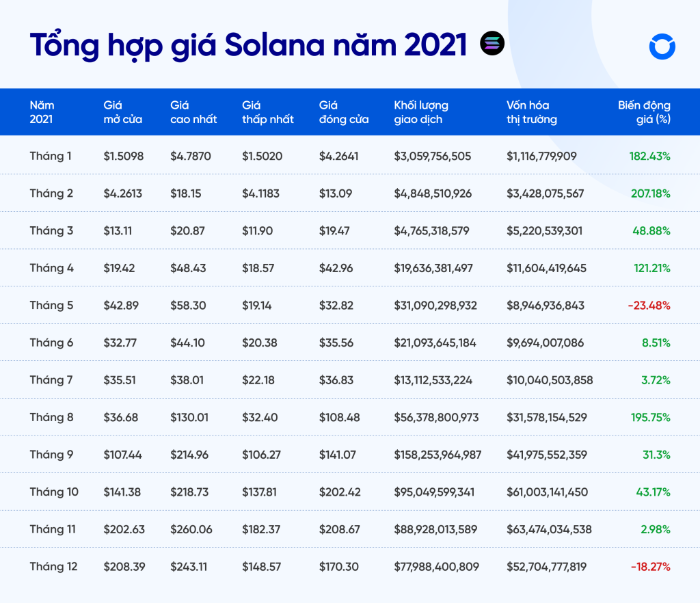Click opening price $107.44
Screen dimensions: 700x603
123,455
